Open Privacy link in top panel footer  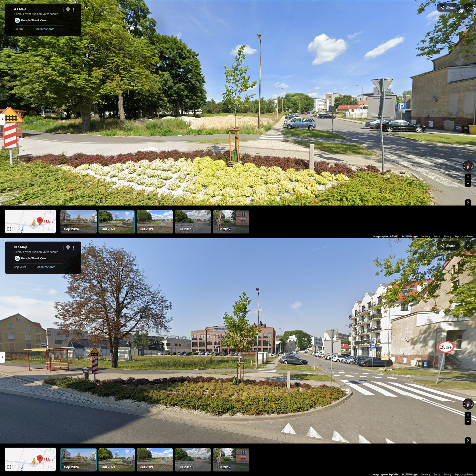point(447,237)
